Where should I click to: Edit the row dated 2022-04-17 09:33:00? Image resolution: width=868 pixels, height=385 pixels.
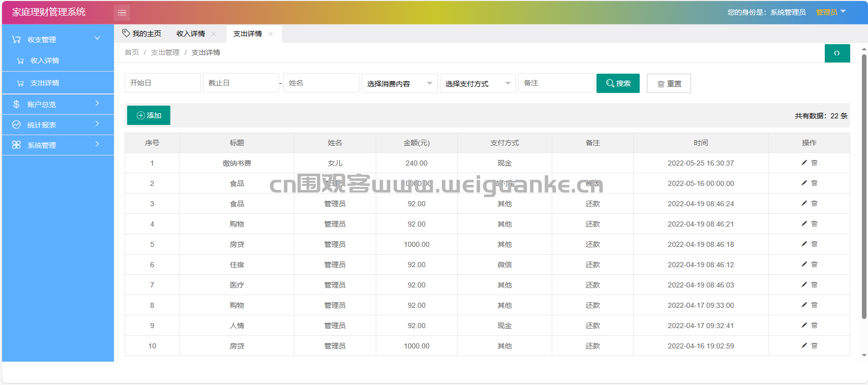pos(804,305)
